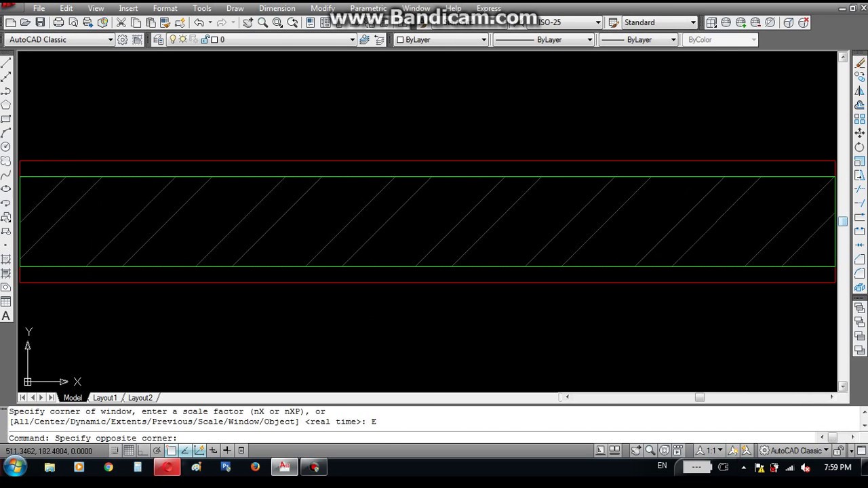Screen dimensions: 868x488
Task: Open the Insert menu
Action: [x=128, y=8]
